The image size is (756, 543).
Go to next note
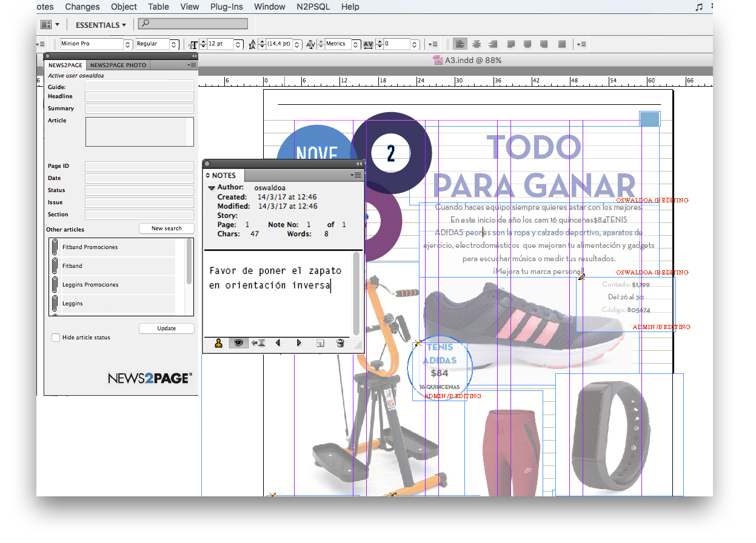[299, 343]
